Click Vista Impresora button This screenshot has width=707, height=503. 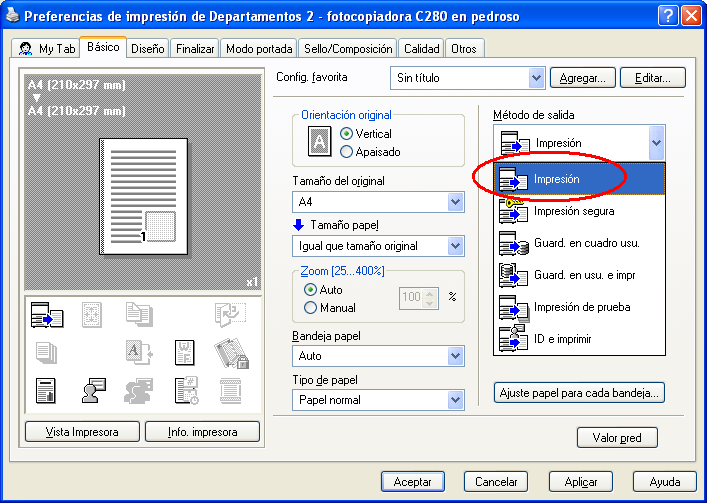click(x=82, y=432)
